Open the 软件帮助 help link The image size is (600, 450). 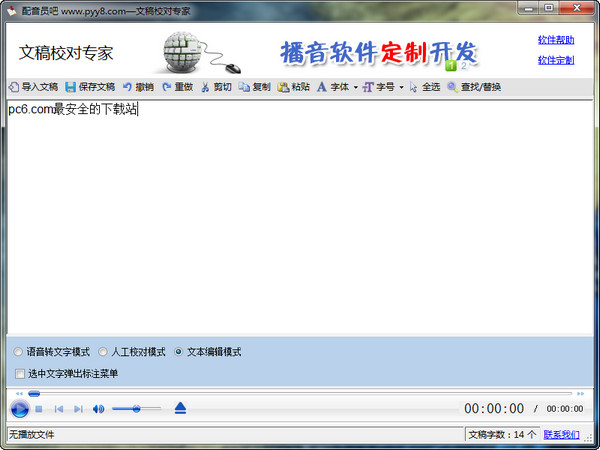[x=556, y=40]
